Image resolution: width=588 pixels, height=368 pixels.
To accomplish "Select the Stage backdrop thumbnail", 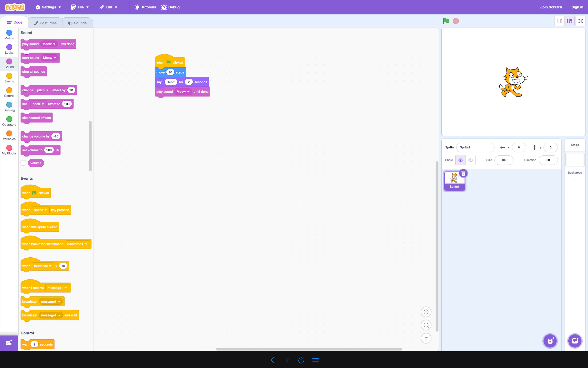I will (x=575, y=159).
